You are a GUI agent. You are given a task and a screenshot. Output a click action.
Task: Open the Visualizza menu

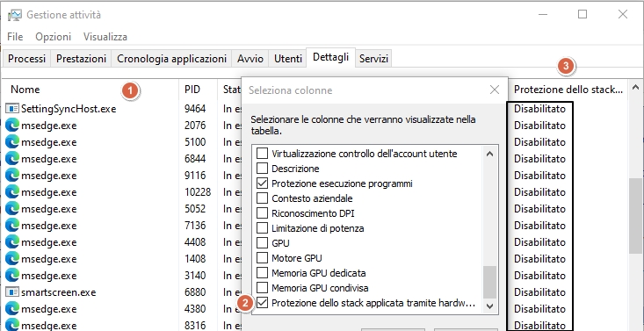click(105, 37)
